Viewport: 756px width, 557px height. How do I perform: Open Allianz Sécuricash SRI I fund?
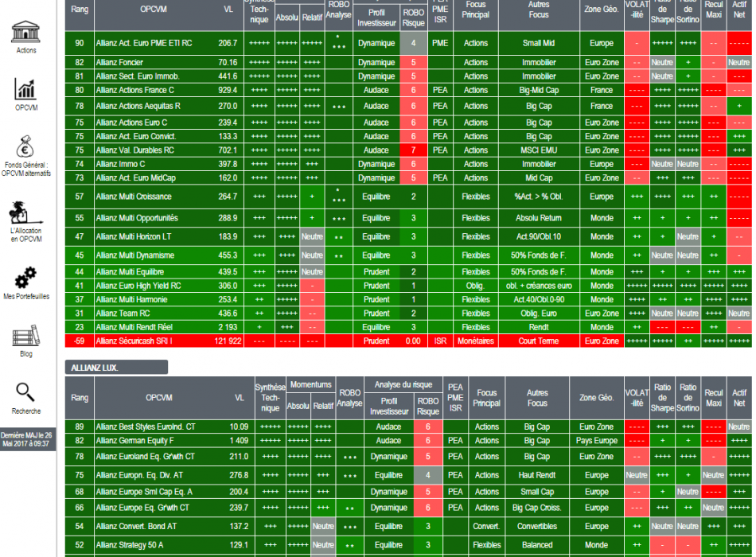(x=134, y=341)
